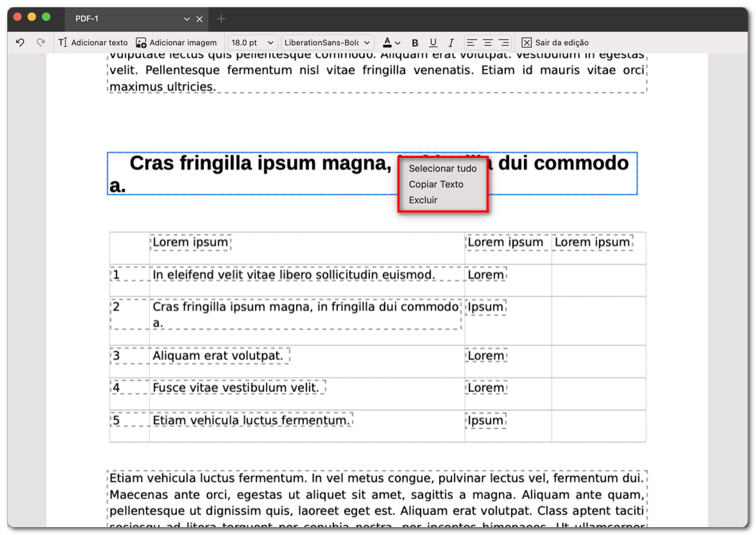Toggle bold formatting
756x535 pixels.
415,43
